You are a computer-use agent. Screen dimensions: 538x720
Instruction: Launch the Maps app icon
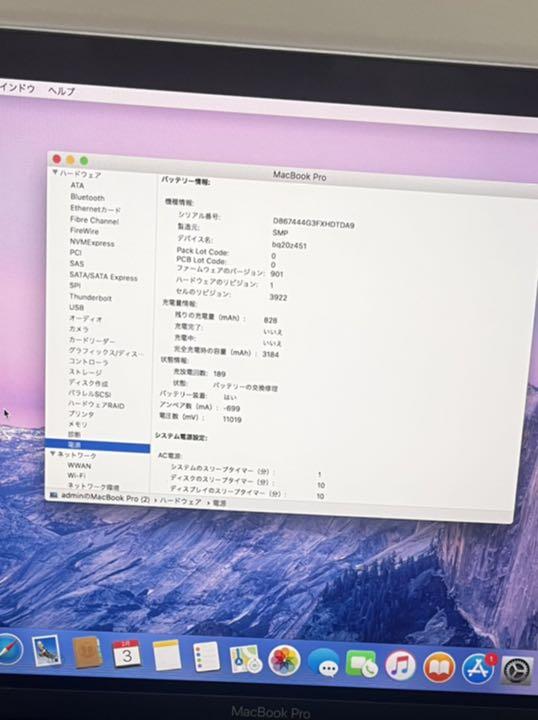click(246, 659)
